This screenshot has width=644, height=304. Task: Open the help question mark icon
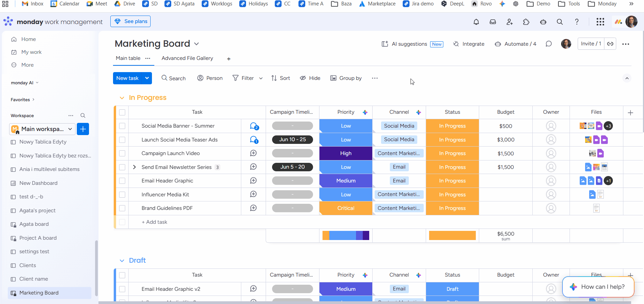tap(577, 22)
